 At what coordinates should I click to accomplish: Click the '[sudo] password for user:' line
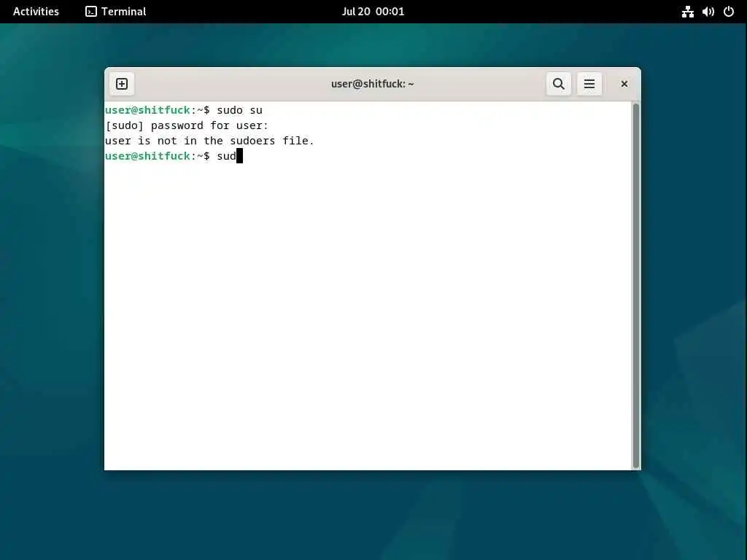(x=187, y=125)
